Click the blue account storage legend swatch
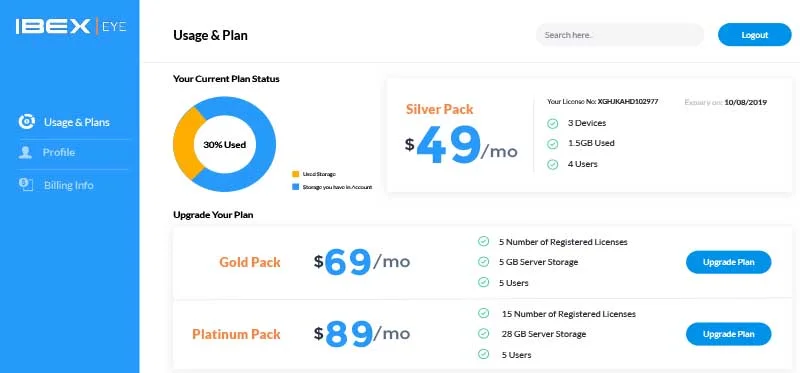800x373 pixels. coord(295,187)
